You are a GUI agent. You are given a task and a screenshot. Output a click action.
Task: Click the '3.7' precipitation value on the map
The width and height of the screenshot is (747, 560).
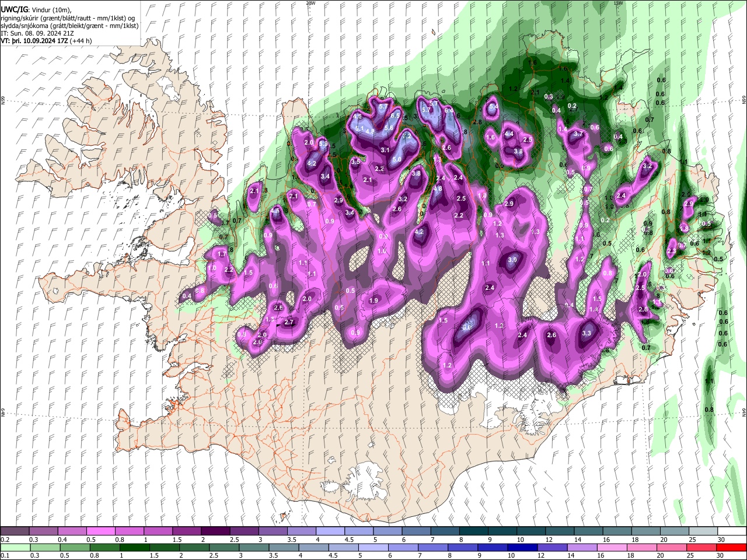578,134
